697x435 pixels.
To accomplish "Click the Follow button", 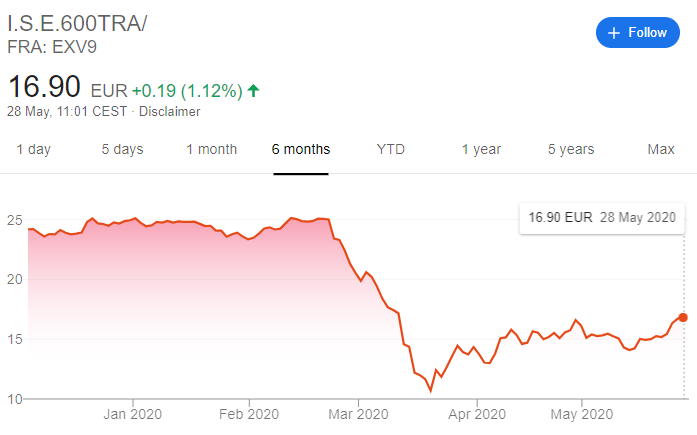I will (637, 33).
